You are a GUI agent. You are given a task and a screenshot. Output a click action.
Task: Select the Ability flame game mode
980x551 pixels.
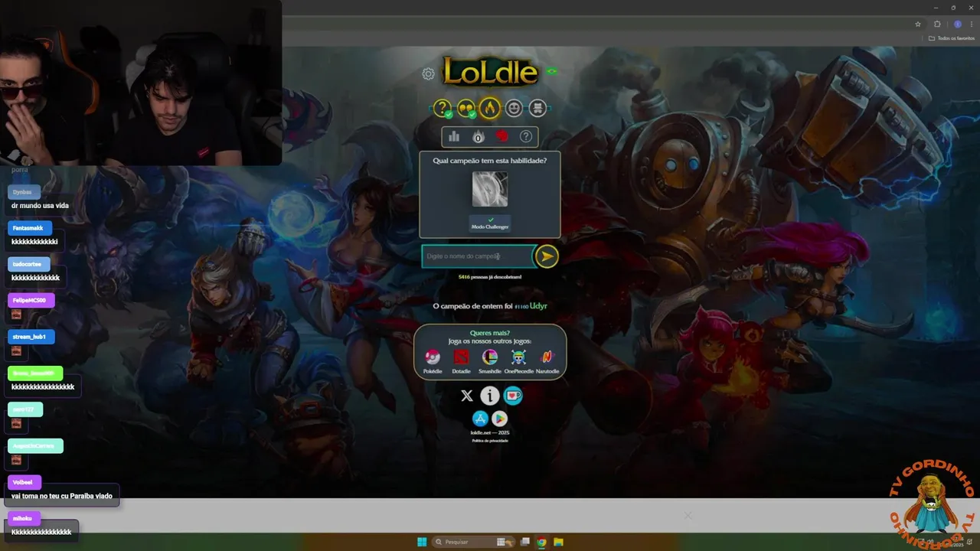tap(490, 109)
